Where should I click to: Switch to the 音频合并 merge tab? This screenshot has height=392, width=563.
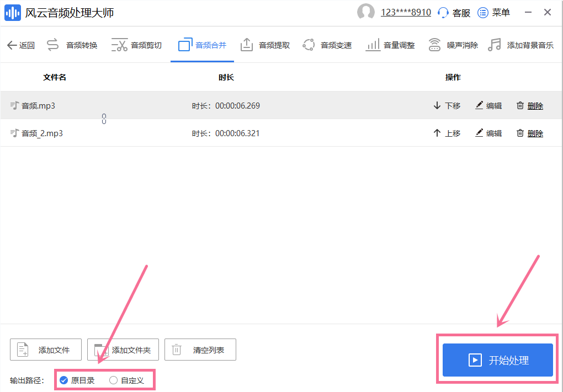(202, 45)
